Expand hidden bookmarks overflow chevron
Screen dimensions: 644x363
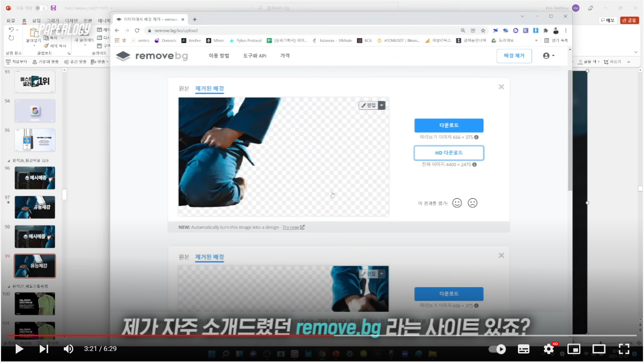point(536,40)
